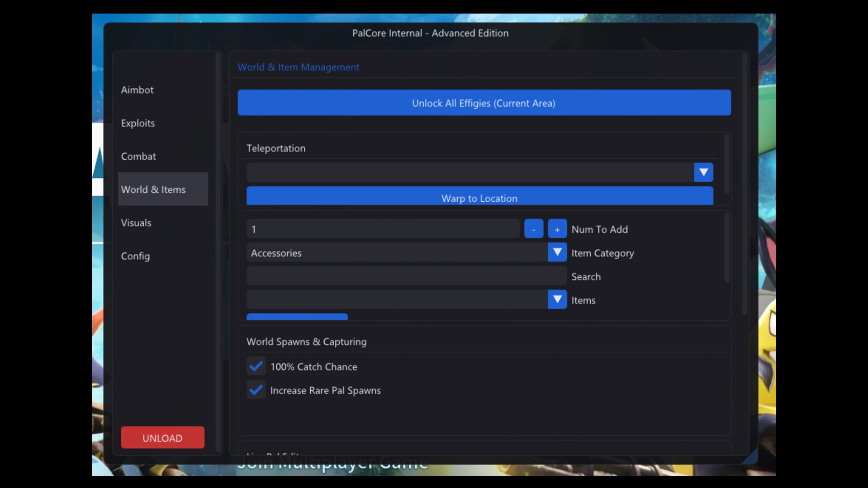Click the red UNLOAD button
This screenshot has height=488, width=868.
click(162, 438)
